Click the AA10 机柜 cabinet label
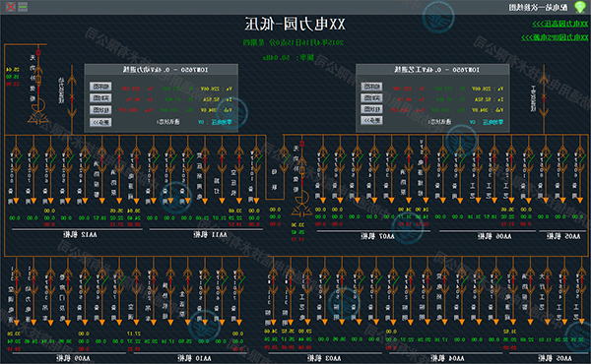Viewport: 591px width, 364px height. 194,358
